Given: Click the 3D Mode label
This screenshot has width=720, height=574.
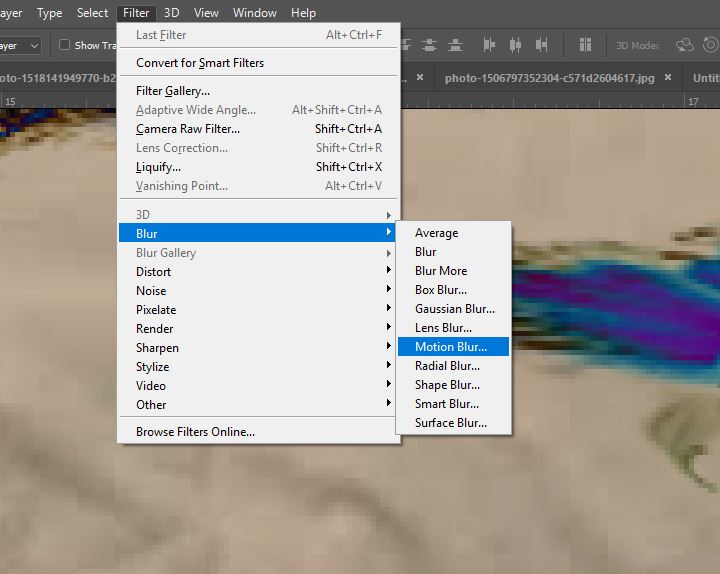Looking at the screenshot, I should (637, 45).
